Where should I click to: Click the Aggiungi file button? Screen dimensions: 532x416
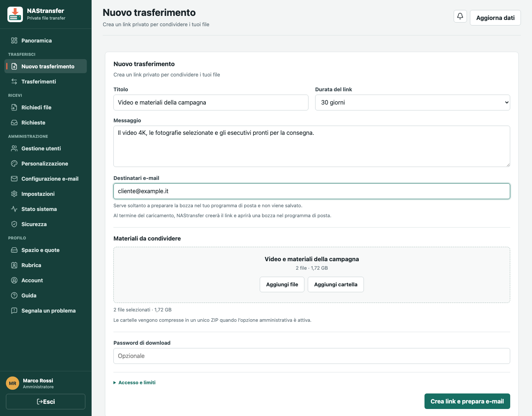point(282,284)
